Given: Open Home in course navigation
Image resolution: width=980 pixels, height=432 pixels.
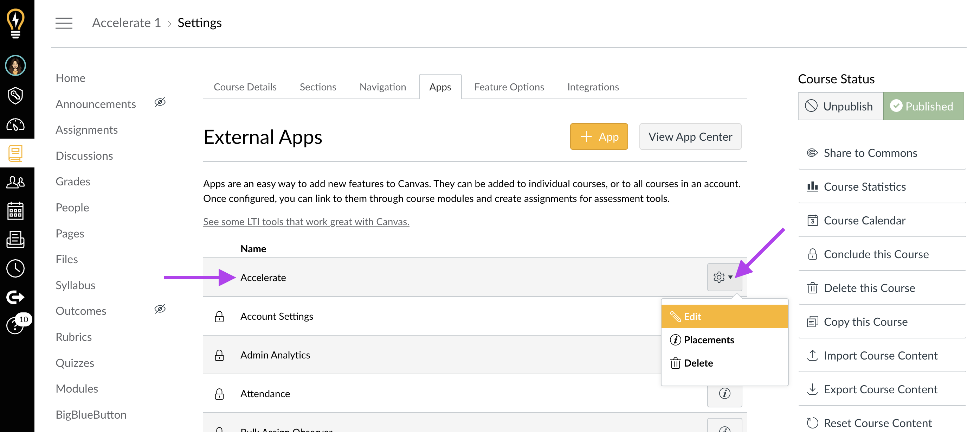Looking at the screenshot, I should (x=70, y=78).
